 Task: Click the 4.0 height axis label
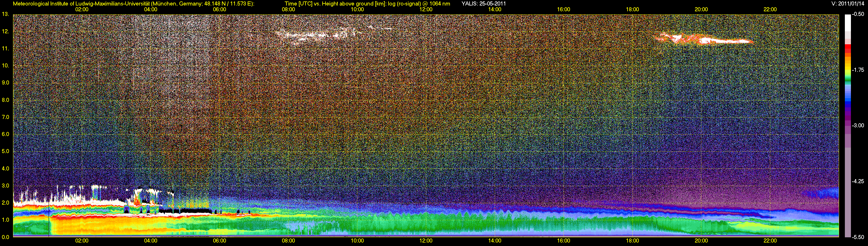tap(5, 168)
